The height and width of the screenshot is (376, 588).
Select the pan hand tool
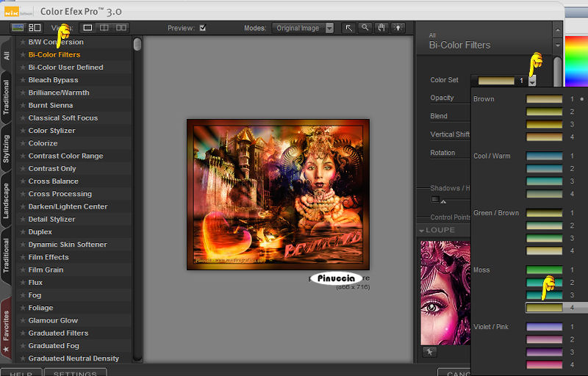click(x=381, y=28)
